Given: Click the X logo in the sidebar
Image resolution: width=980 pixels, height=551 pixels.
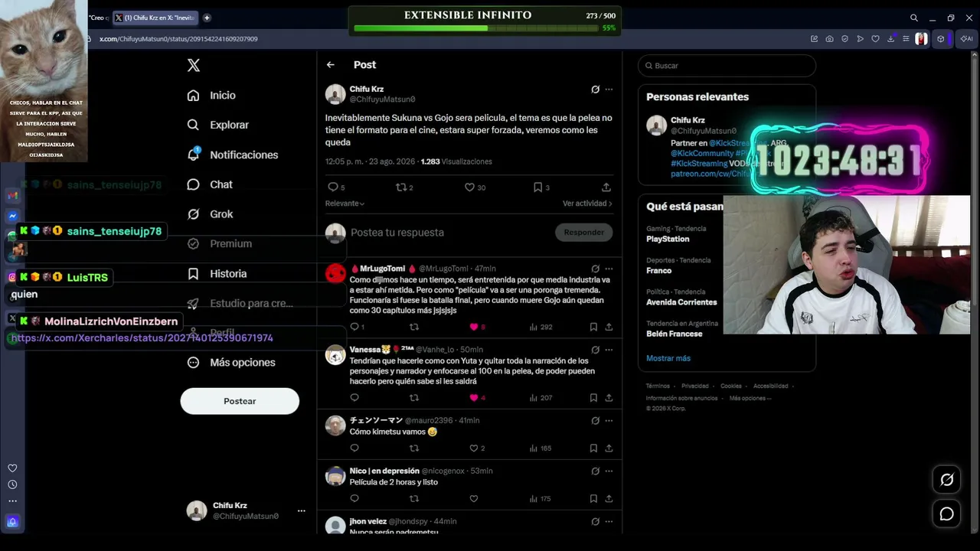Looking at the screenshot, I should click(194, 65).
